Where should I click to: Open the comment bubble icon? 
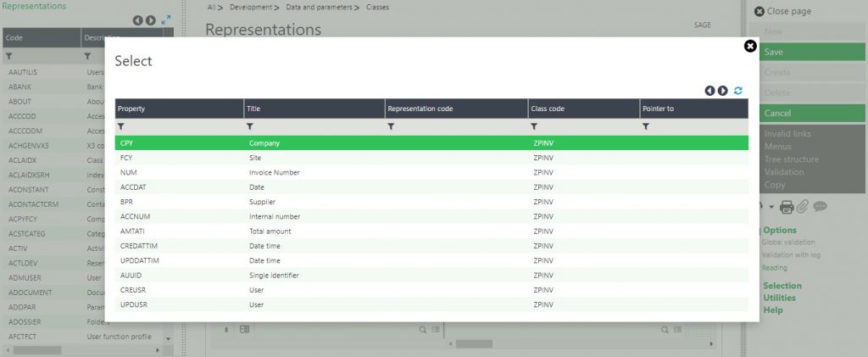coord(820,206)
